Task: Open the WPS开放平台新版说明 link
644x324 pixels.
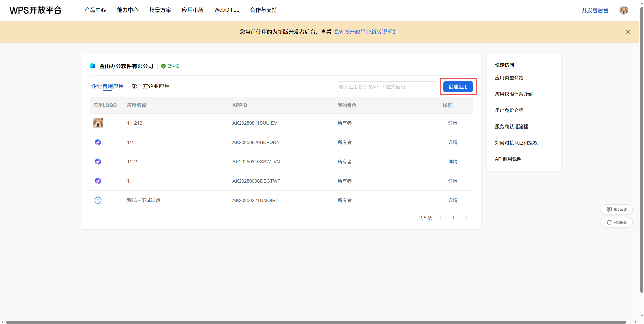Action: [x=365, y=32]
